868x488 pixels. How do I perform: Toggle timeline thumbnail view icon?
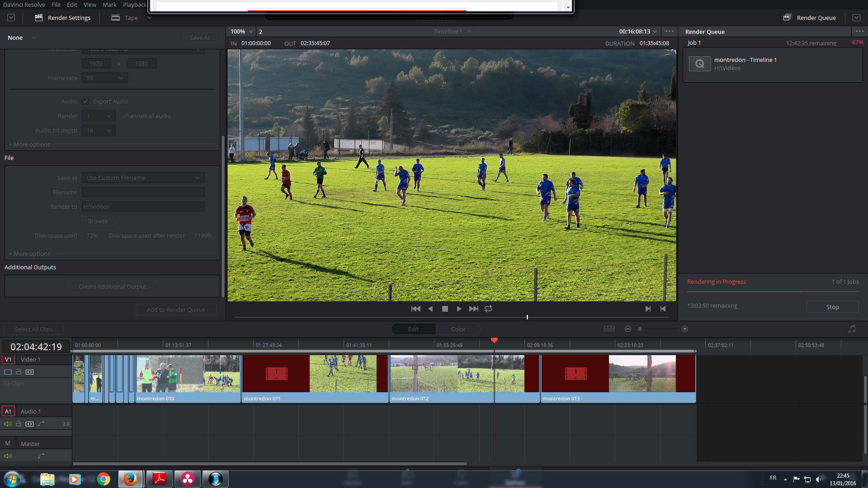(x=609, y=328)
